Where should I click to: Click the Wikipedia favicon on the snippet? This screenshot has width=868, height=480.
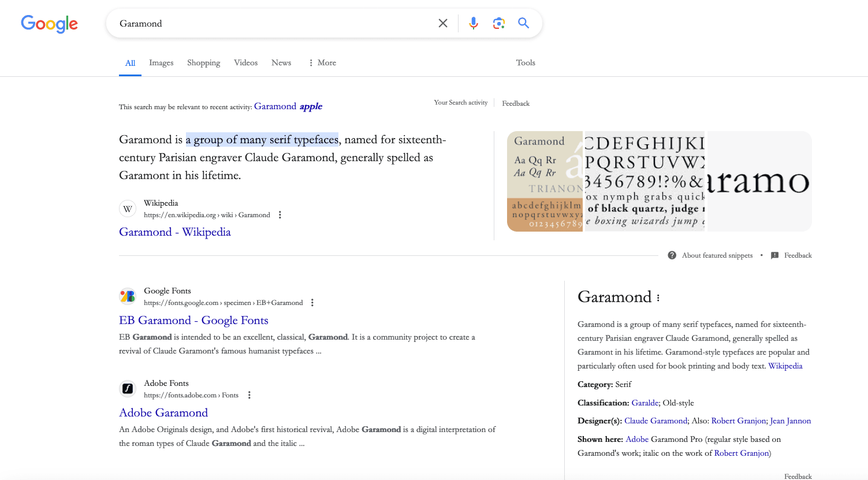click(x=127, y=209)
